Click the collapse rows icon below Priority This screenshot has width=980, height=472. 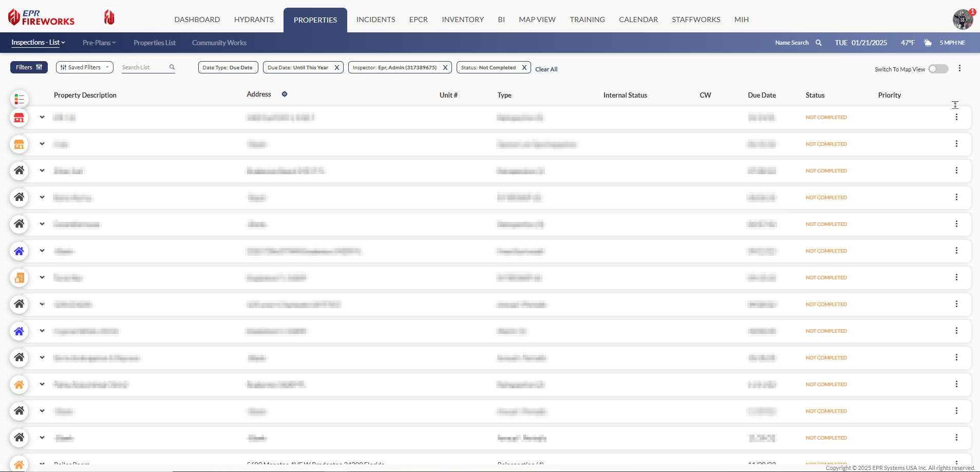[x=955, y=105]
